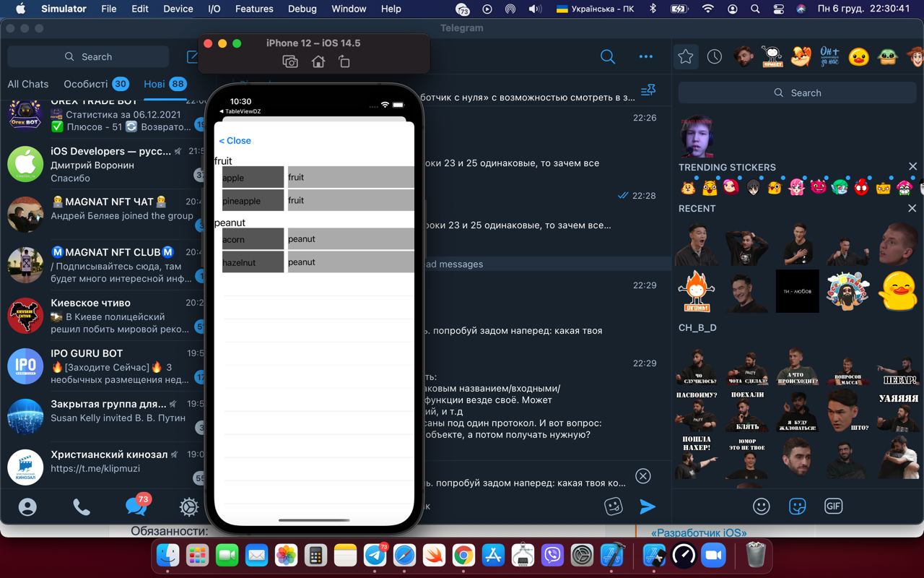This screenshot has width=924, height=578.
Task: Open the three-dots chat menu in Telegram
Action: [646, 56]
